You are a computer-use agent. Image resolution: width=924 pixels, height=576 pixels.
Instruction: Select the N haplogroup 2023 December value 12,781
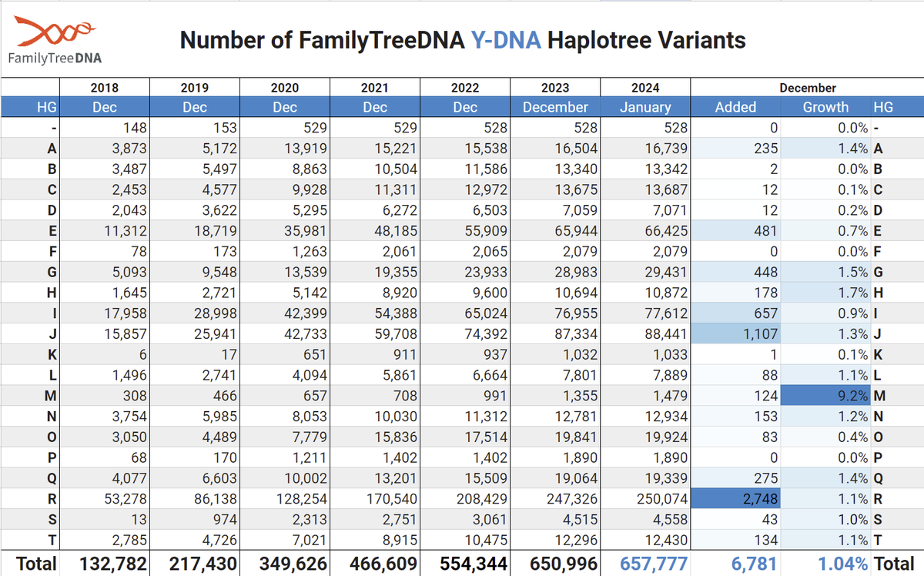pyautogui.click(x=555, y=416)
